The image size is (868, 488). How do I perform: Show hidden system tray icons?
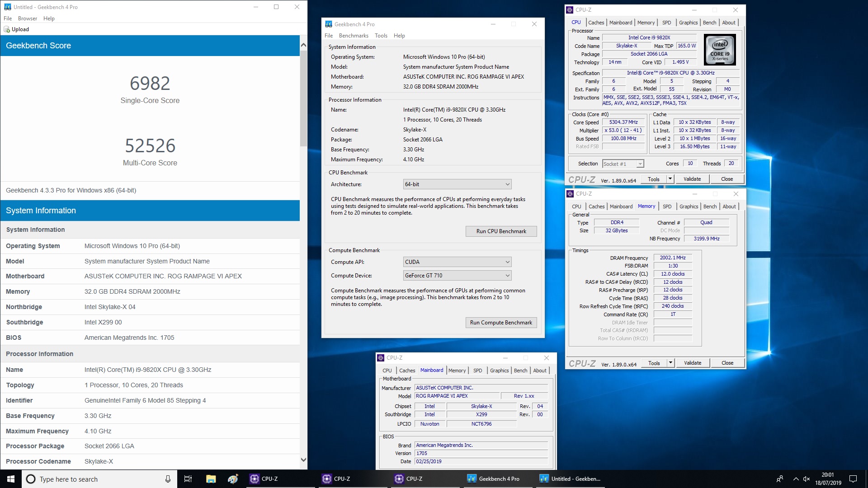coord(795,479)
